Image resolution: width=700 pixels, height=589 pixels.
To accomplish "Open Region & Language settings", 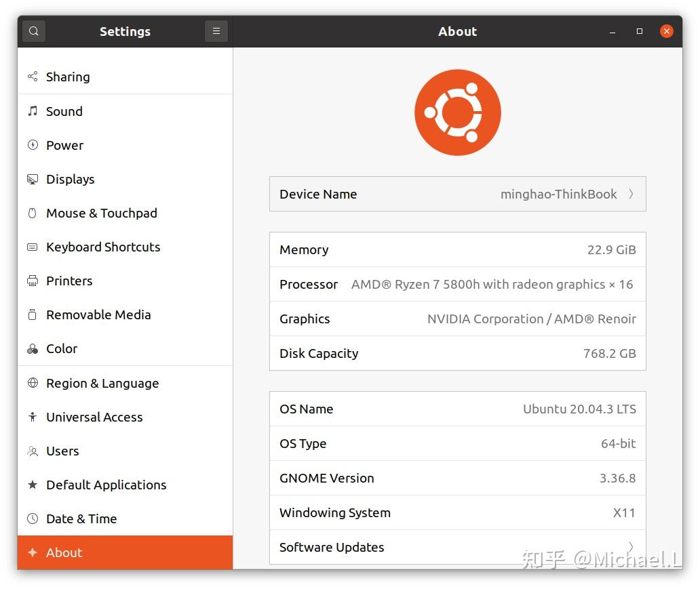I will [102, 383].
